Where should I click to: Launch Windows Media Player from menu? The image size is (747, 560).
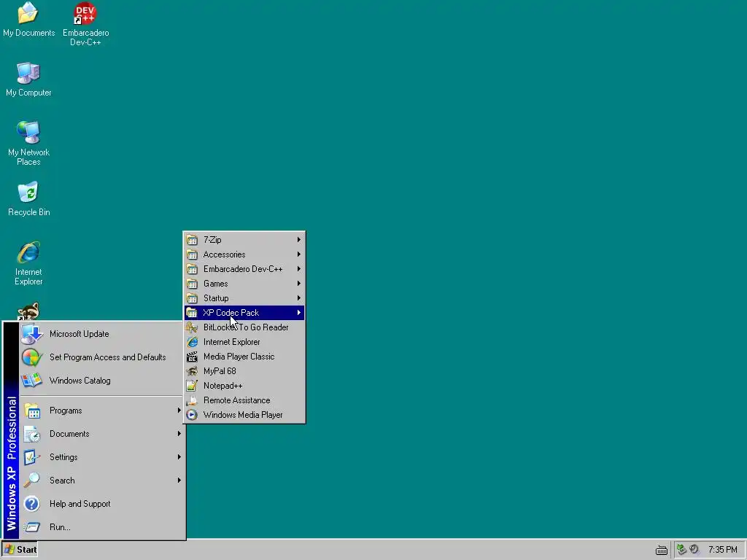pos(244,415)
